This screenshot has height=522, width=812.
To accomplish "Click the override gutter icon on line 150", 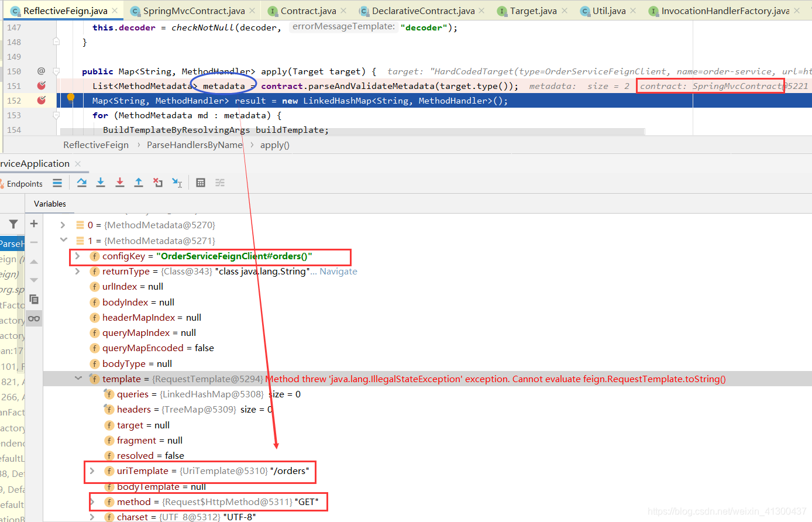I will pyautogui.click(x=41, y=71).
